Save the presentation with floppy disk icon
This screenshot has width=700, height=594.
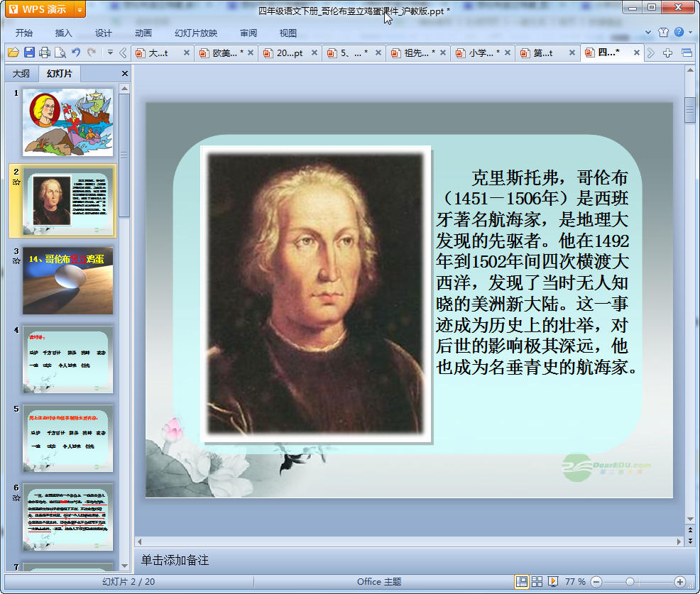pos(30,53)
